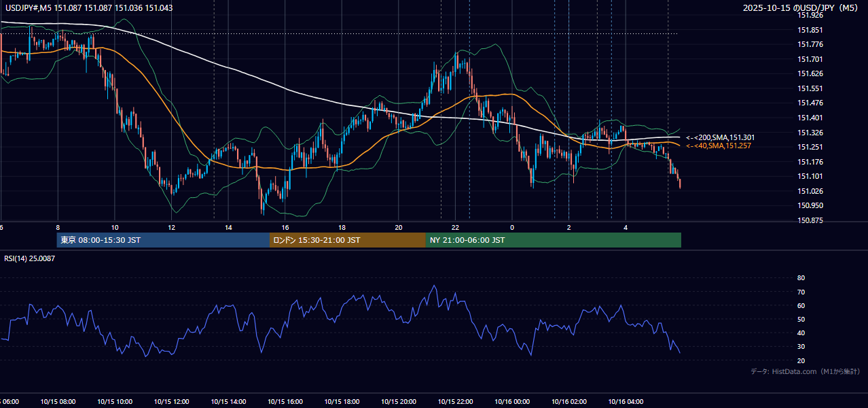Click the RSI 50 level label
The image size is (868, 408).
[801, 319]
